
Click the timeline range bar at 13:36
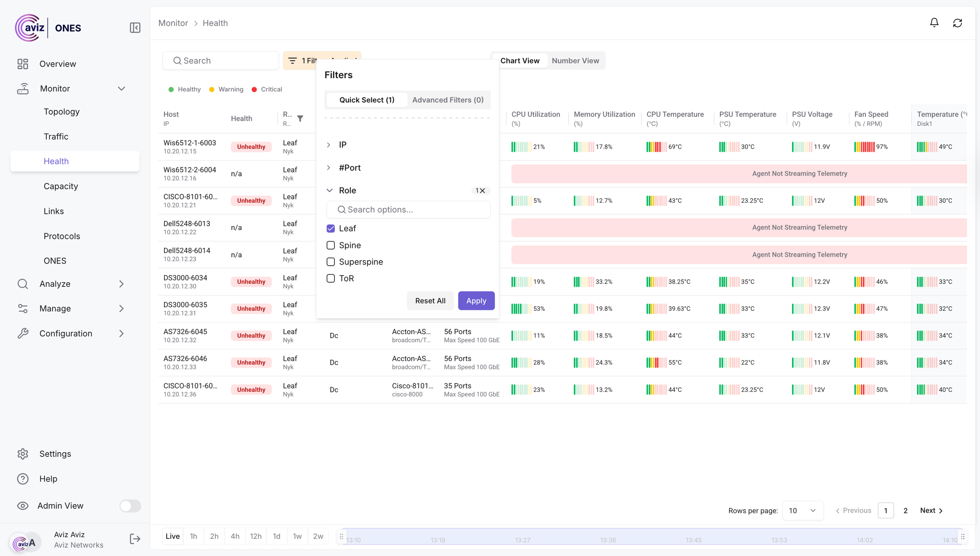click(608, 537)
